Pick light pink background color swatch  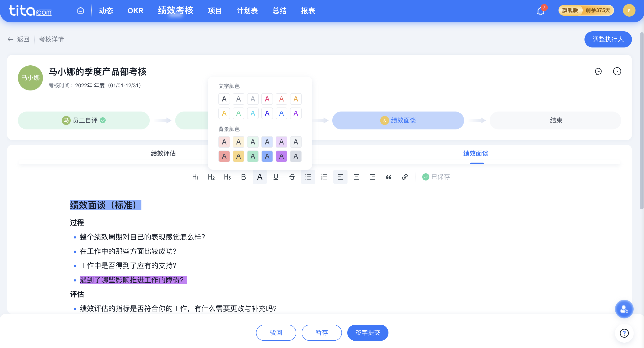coord(224,142)
